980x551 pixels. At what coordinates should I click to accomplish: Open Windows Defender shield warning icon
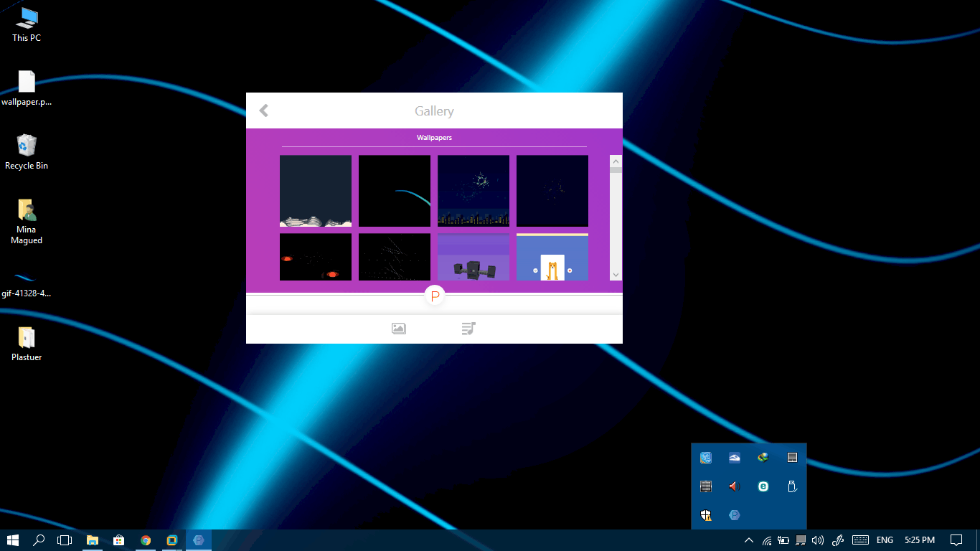click(706, 514)
